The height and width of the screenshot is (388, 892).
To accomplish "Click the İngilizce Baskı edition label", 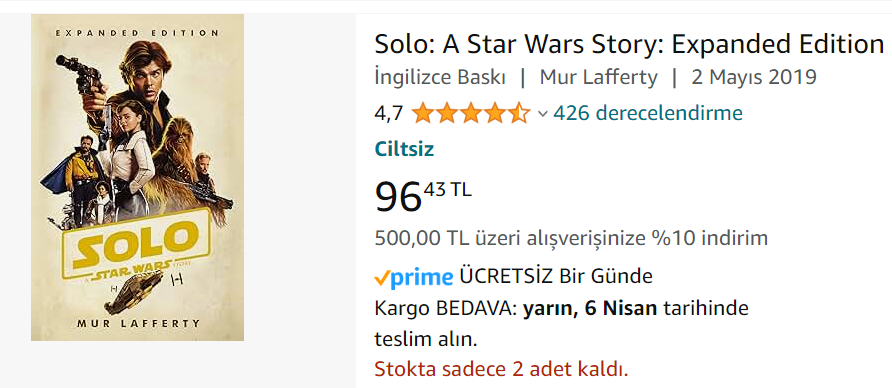I will coord(440,77).
